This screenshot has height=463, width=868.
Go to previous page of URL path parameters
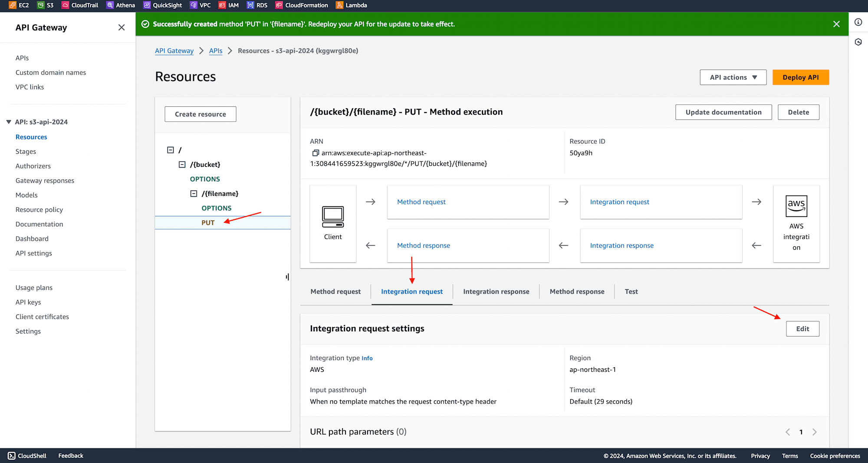point(788,432)
